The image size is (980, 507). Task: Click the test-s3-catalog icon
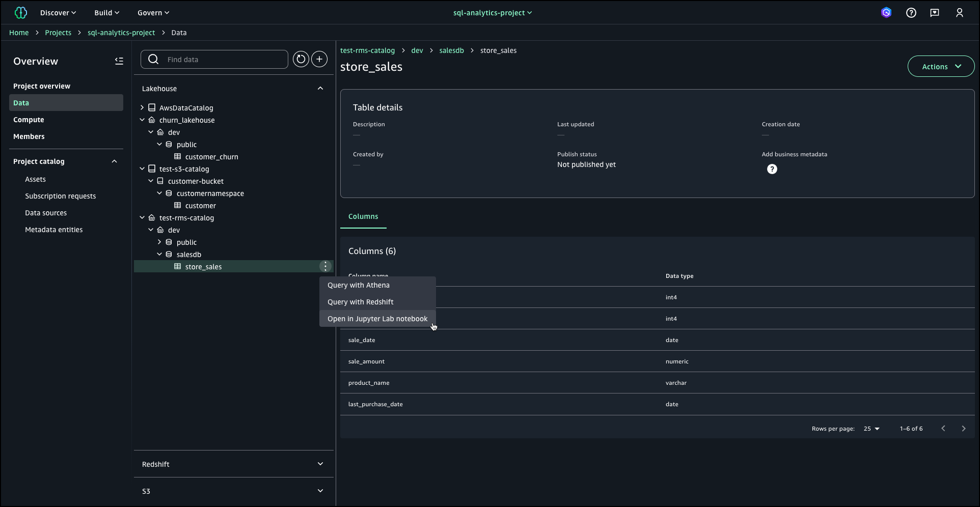(152, 169)
